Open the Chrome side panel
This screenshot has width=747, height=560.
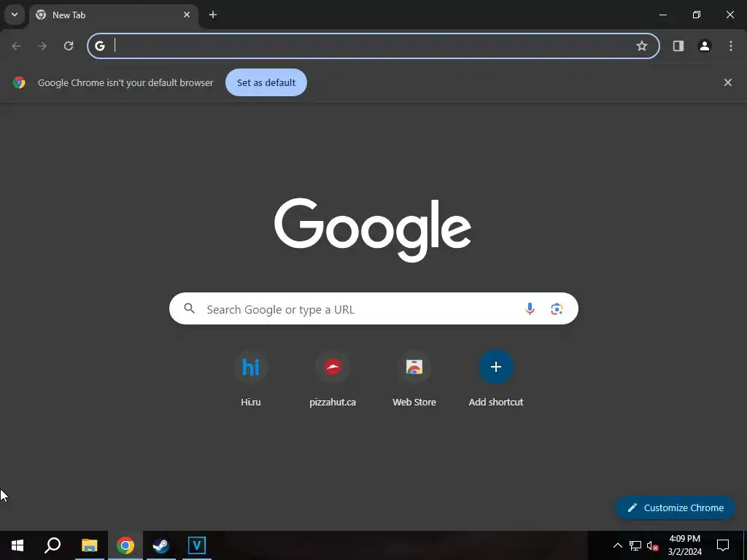point(678,46)
